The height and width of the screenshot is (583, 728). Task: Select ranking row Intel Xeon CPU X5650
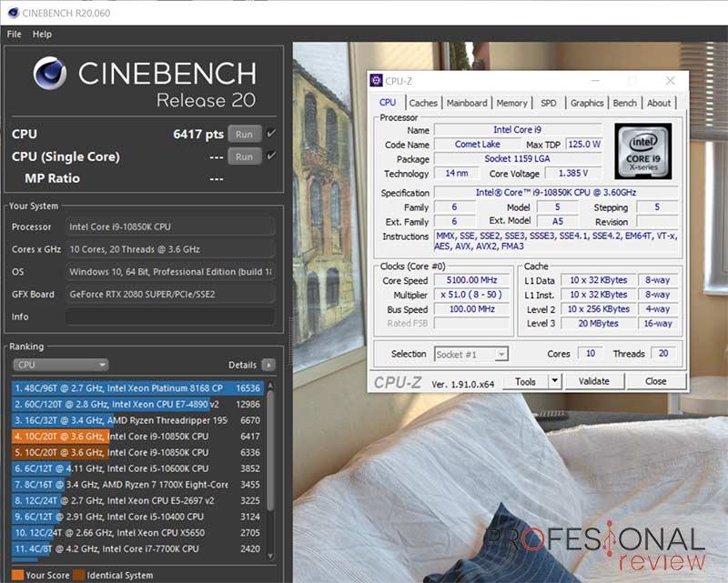point(138,532)
